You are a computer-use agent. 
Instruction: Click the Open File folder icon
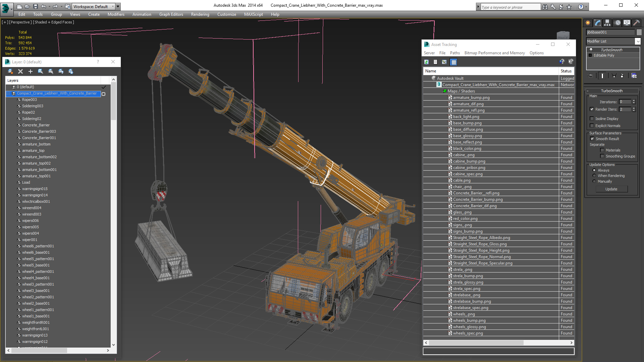pyautogui.click(x=27, y=6)
